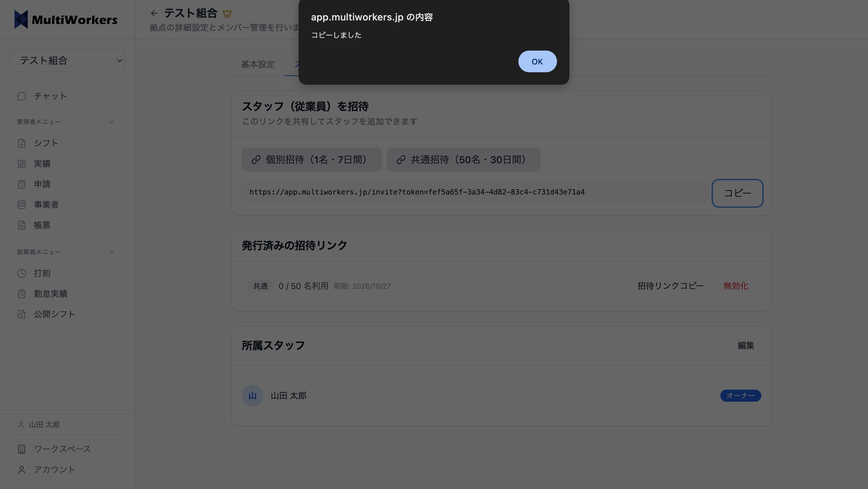868x489 pixels.
Task: Click the 0 / 50 名利用 text
Action: 303,286
